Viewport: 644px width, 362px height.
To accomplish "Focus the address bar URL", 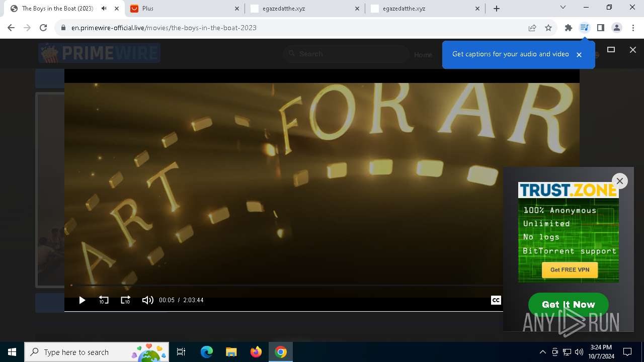I will [164, 28].
